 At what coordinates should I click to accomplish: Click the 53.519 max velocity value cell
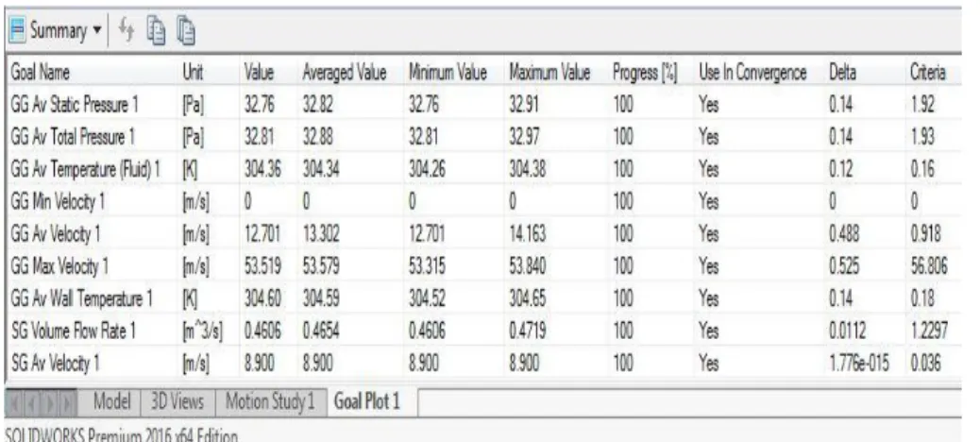(x=262, y=267)
